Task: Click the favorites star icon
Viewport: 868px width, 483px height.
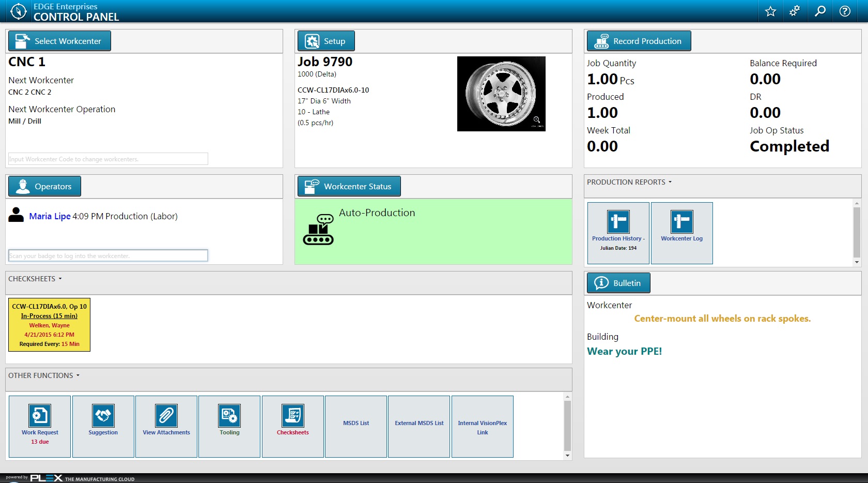Action: [x=770, y=11]
